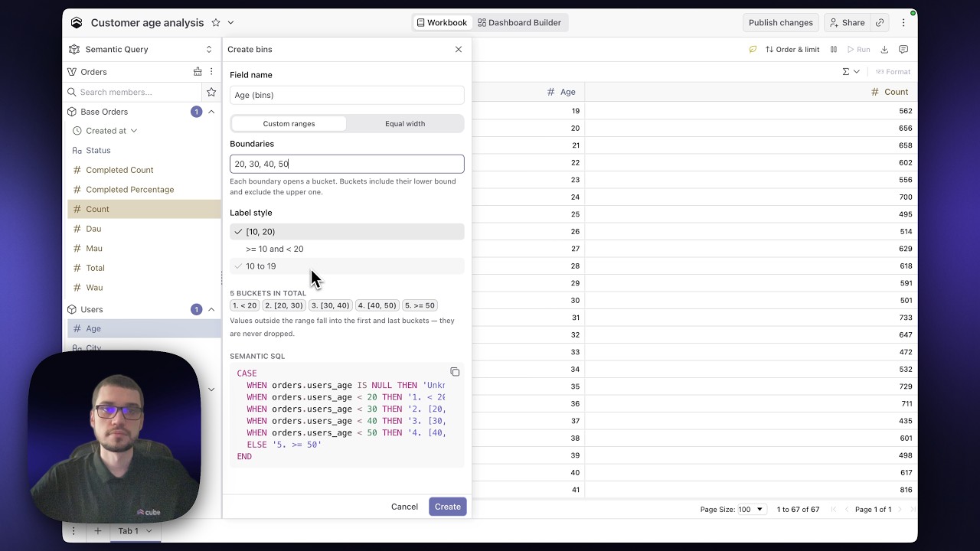The width and height of the screenshot is (980, 551).
Task: Click the Count cell showing 816
Action: point(751,490)
